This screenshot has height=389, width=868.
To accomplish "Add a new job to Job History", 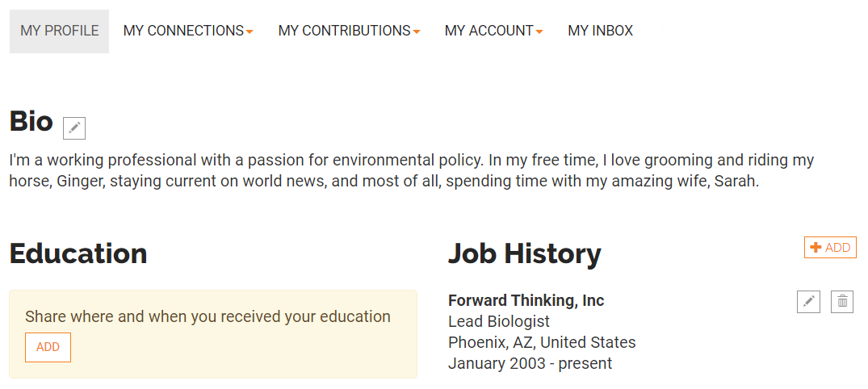I will pyautogui.click(x=830, y=247).
